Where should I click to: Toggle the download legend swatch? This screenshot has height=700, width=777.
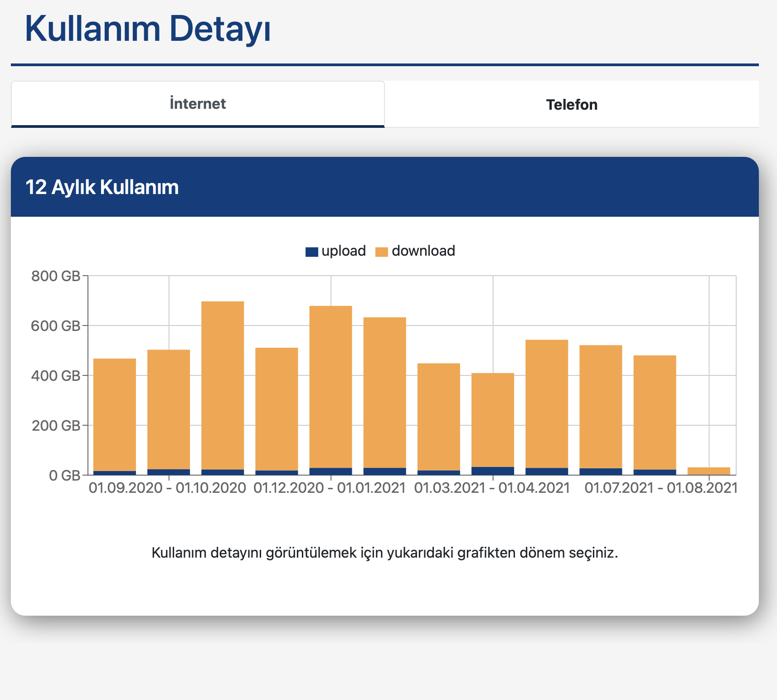tap(382, 252)
